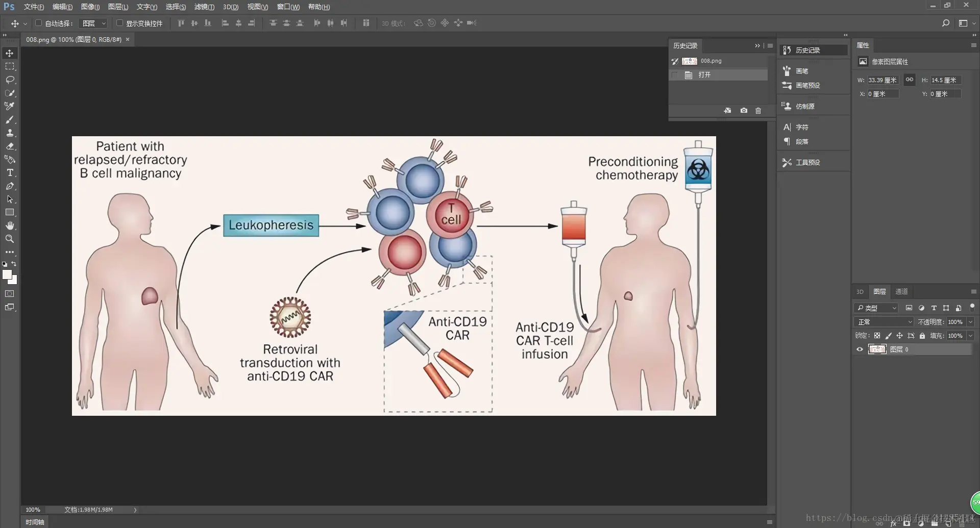The height and width of the screenshot is (528, 980).
Task: Open the 正常 blend mode dropdown
Action: [x=884, y=322]
